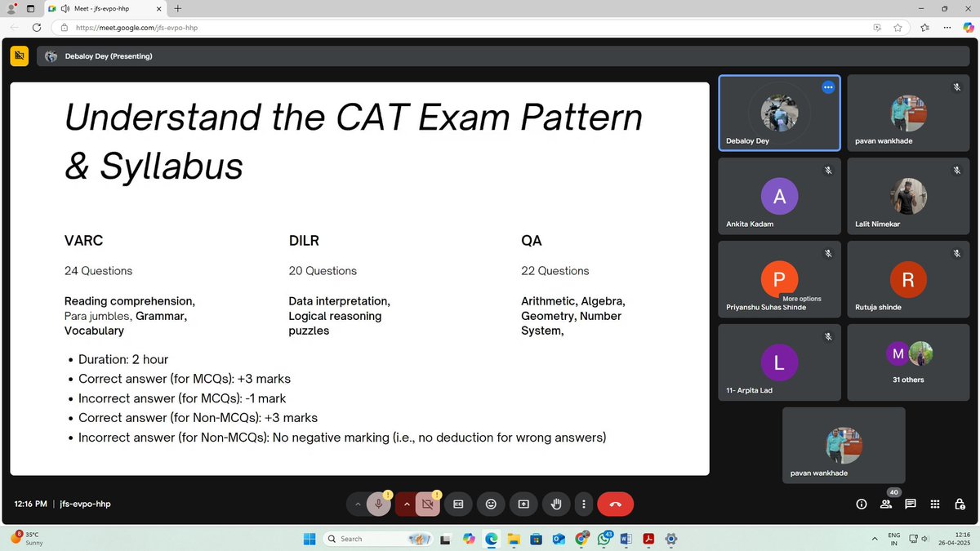Raise your hand in the meeting
Image resolution: width=980 pixels, height=551 pixels.
pyautogui.click(x=556, y=504)
